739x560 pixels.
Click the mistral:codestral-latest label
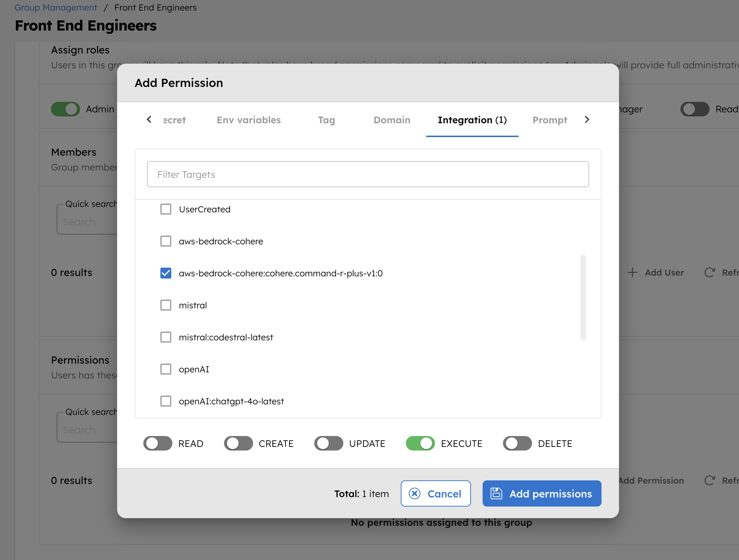point(226,337)
